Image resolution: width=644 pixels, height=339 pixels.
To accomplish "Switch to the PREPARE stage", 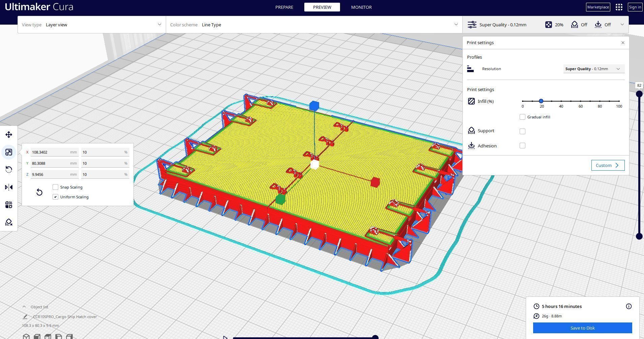I will tap(284, 7).
